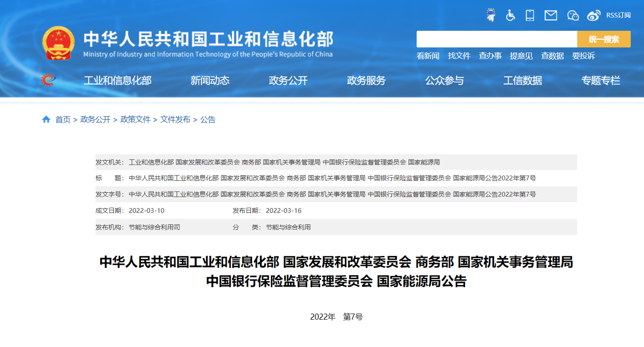644x347 pixels.
Task: Open the 新闻动态 navigation menu
Action: [210, 80]
